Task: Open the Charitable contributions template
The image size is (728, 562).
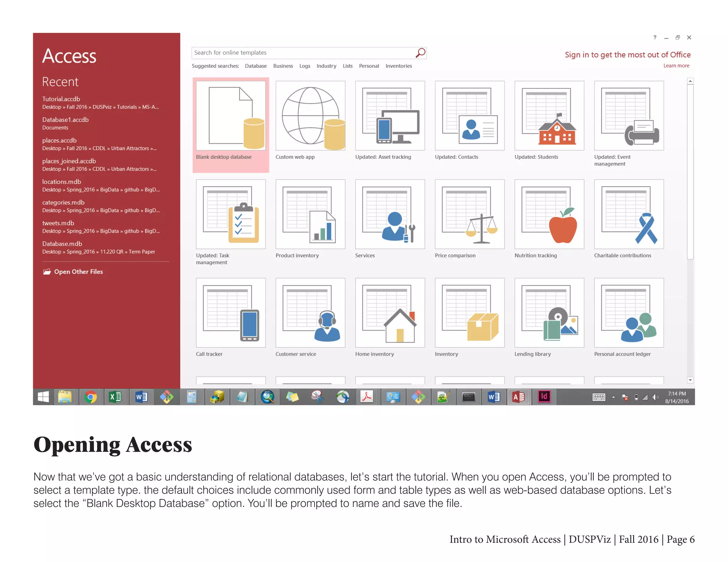Action: pos(629,219)
